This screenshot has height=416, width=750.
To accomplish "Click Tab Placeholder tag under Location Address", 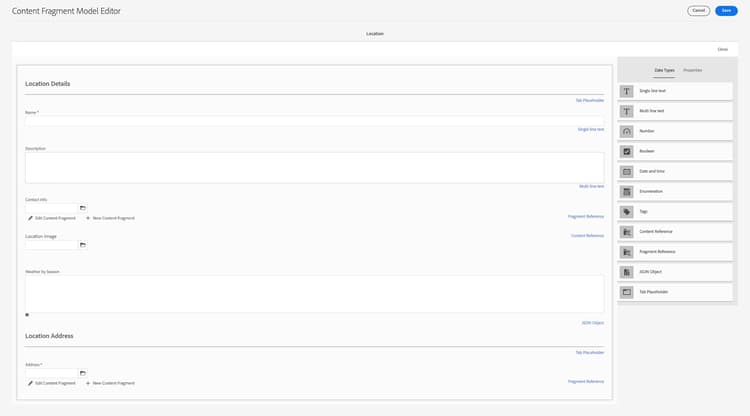I will click(x=589, y=352).
